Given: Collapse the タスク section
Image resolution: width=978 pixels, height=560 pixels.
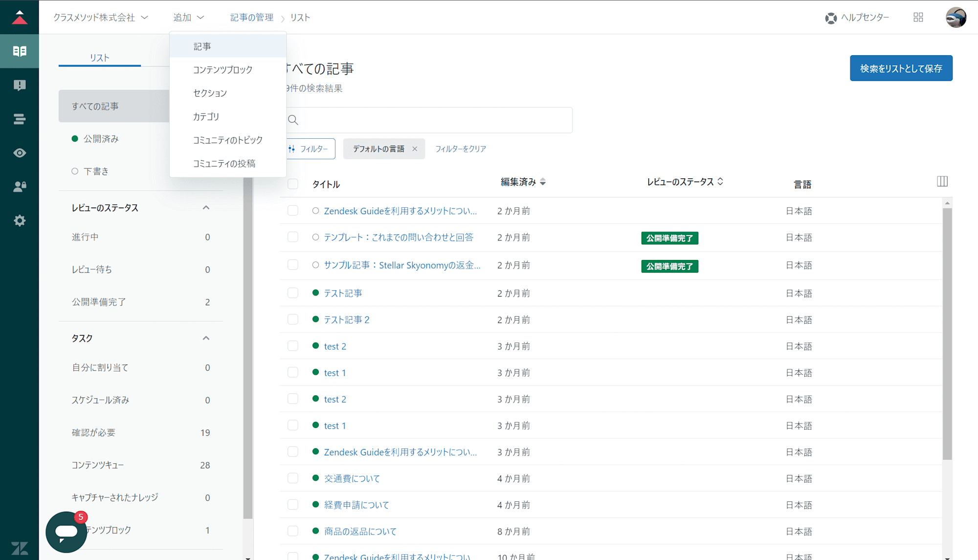Looking at the screenshot, I should 206,338.
